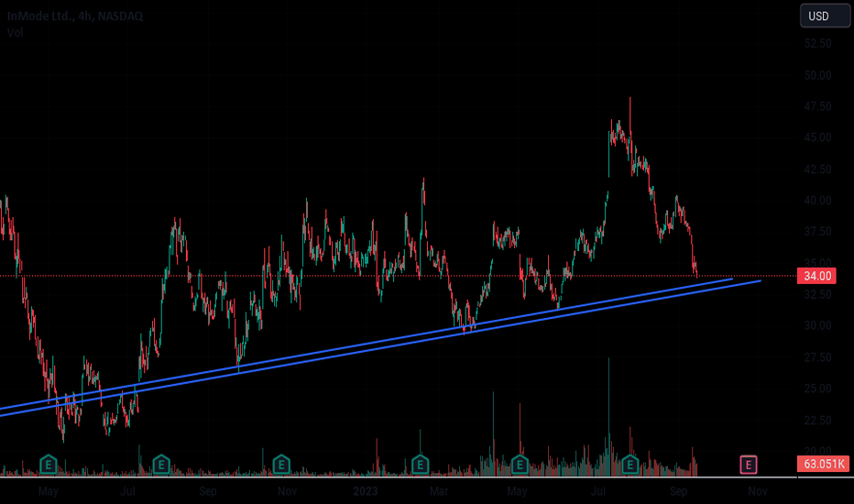Click the red 34.00 current price label

click(x=817, y=276)
